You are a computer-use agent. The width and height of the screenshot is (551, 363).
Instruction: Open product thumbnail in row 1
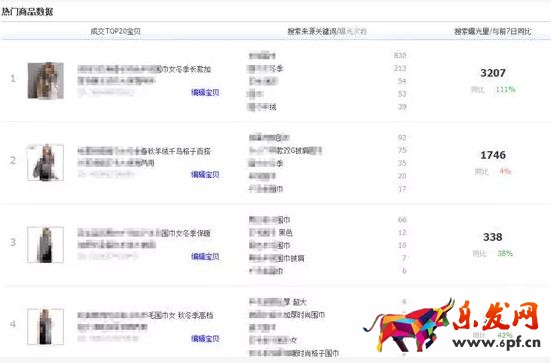(x=46, y=81)
